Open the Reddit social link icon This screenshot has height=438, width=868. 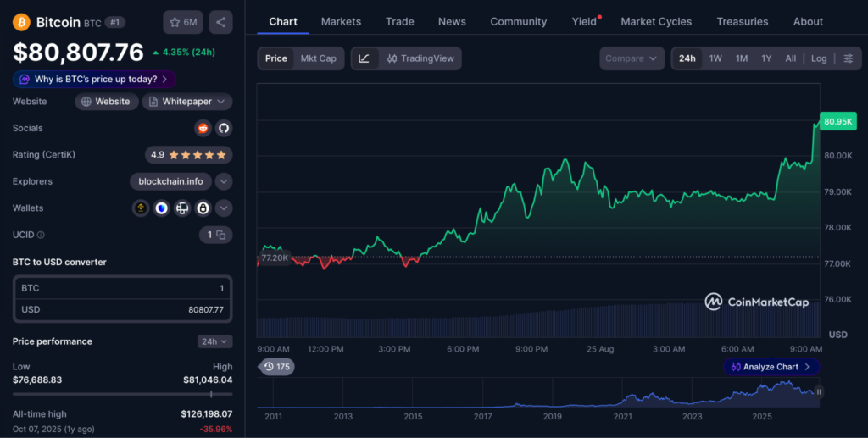pos(203,128)
